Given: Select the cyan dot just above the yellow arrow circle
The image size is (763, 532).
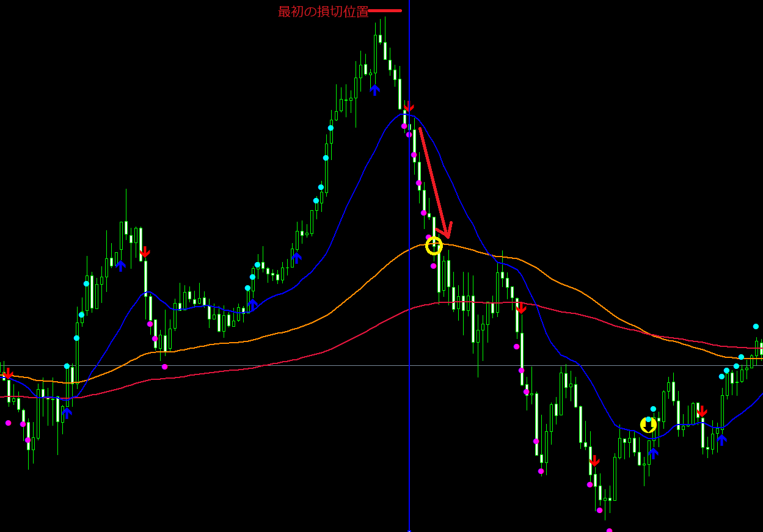Looking at the screenshot, I should coord(653,409).
